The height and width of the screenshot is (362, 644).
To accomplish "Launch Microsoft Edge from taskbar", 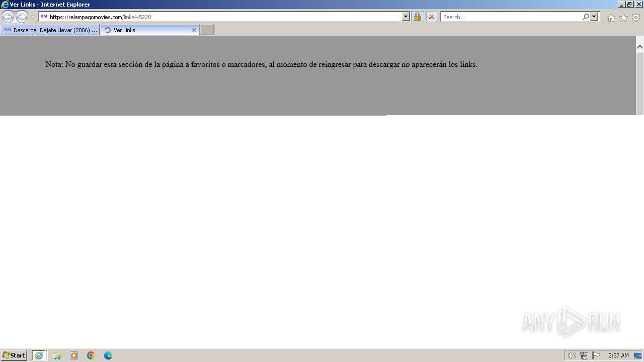I will coord(108,355).
